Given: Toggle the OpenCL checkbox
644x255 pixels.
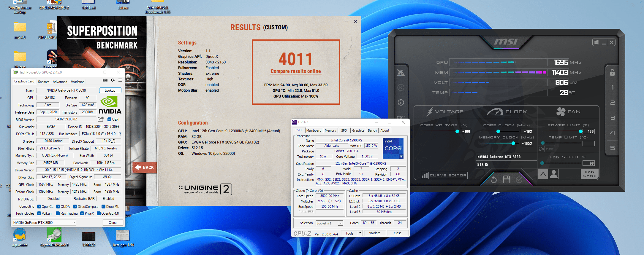Looking at the screenshot, I should (39, 207).
